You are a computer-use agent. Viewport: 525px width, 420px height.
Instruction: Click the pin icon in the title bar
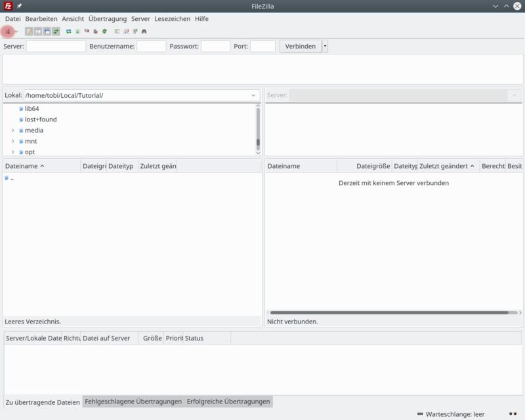coord(20,6)
